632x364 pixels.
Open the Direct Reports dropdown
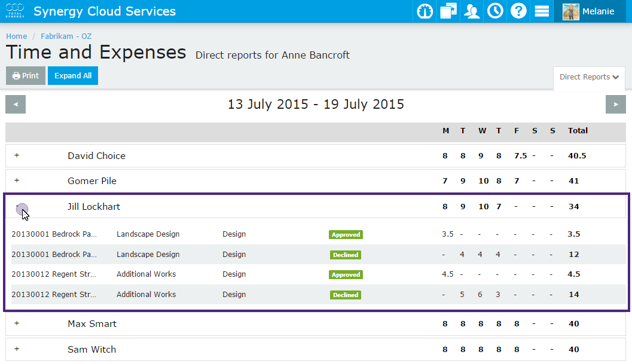coord(589,77)
